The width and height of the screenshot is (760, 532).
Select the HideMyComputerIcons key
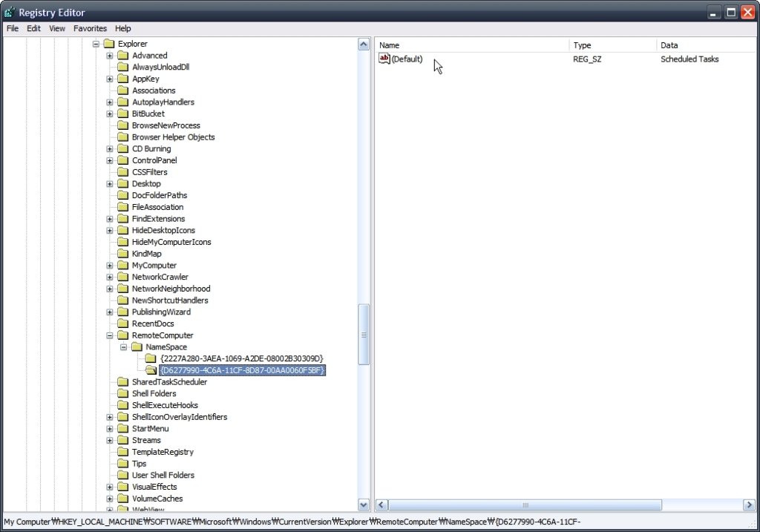pyautogui.click(x=171, y=242)
